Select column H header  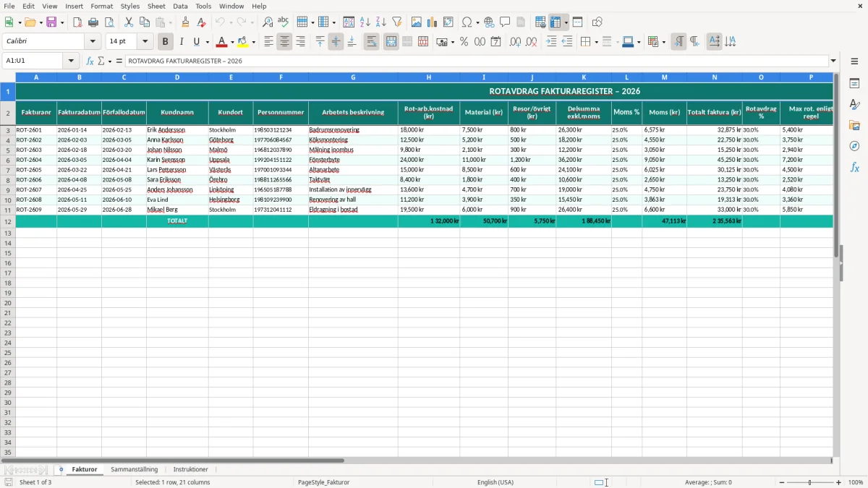click(428, 77)
